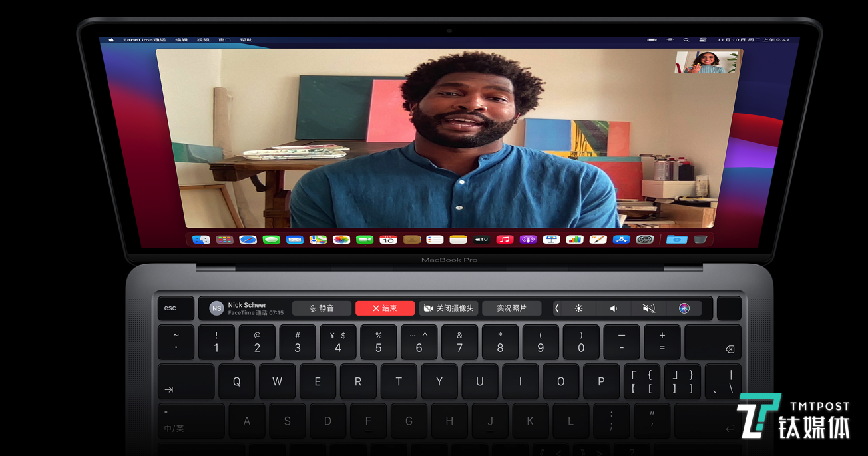This screenshot has width=868, height=456.
Task: Open the Music app in Dock
Action: coord(505,240)
